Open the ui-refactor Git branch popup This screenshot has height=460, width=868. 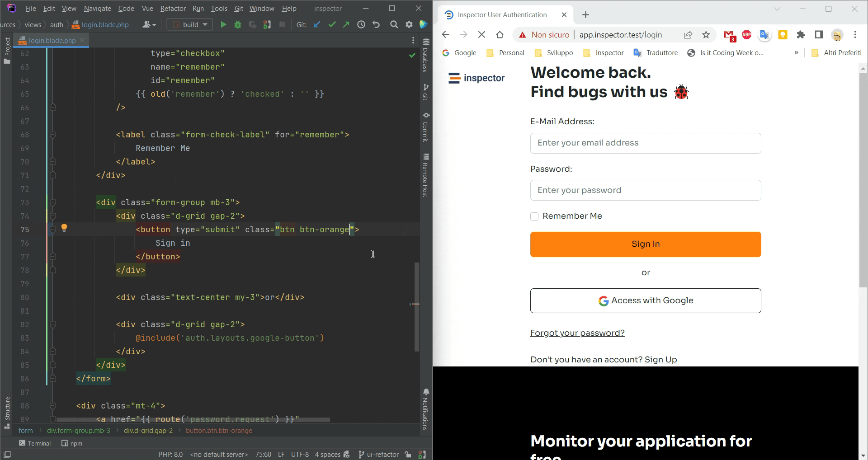pos(378,455)
